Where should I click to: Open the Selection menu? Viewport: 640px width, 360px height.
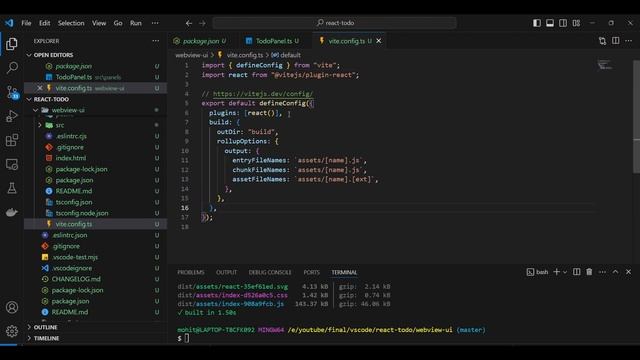[x=71, y=23]
